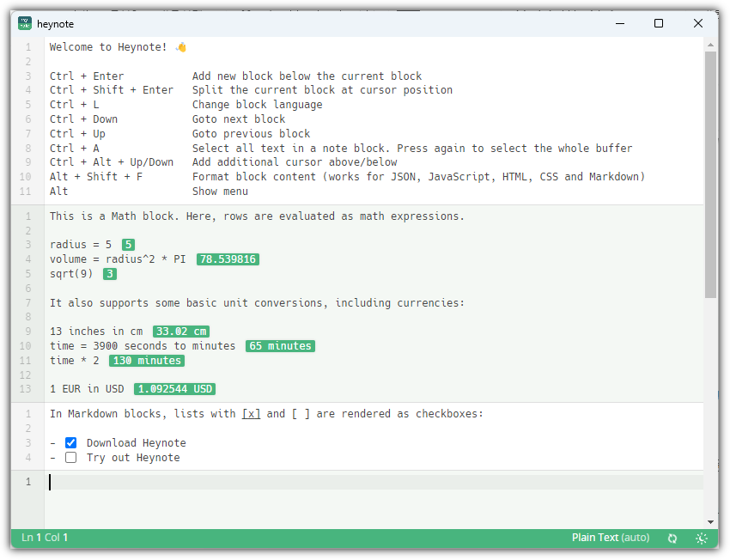Image resolution: width=730 pixels, height=560 pixels.
Task: Click the Ln 1 Col 1 cursor position indicator
Action: 45,538
